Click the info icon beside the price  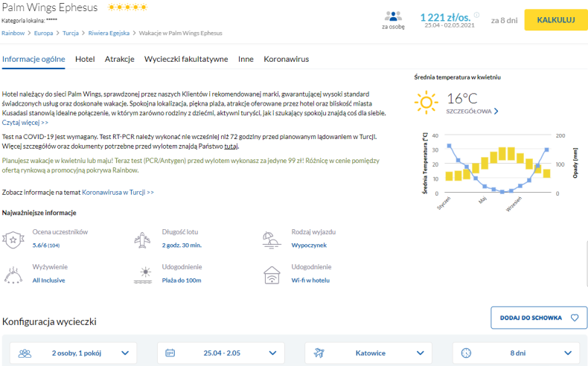(x=476, y=15)
